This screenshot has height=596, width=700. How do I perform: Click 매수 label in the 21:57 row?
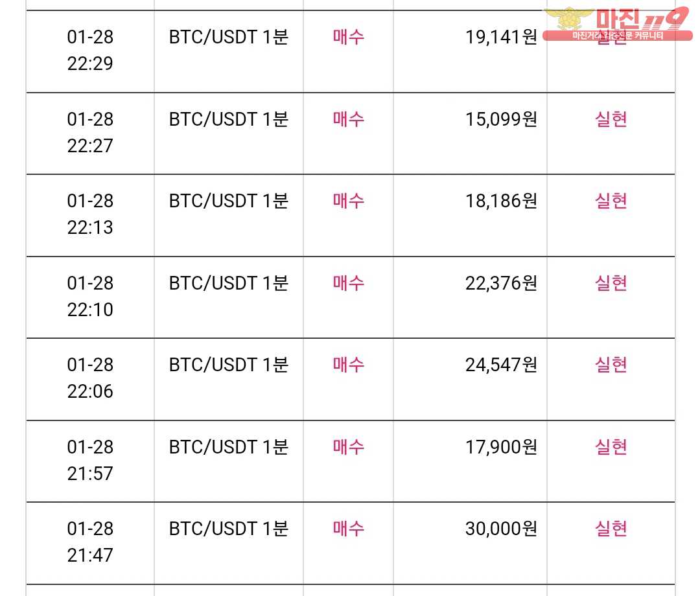349,447
